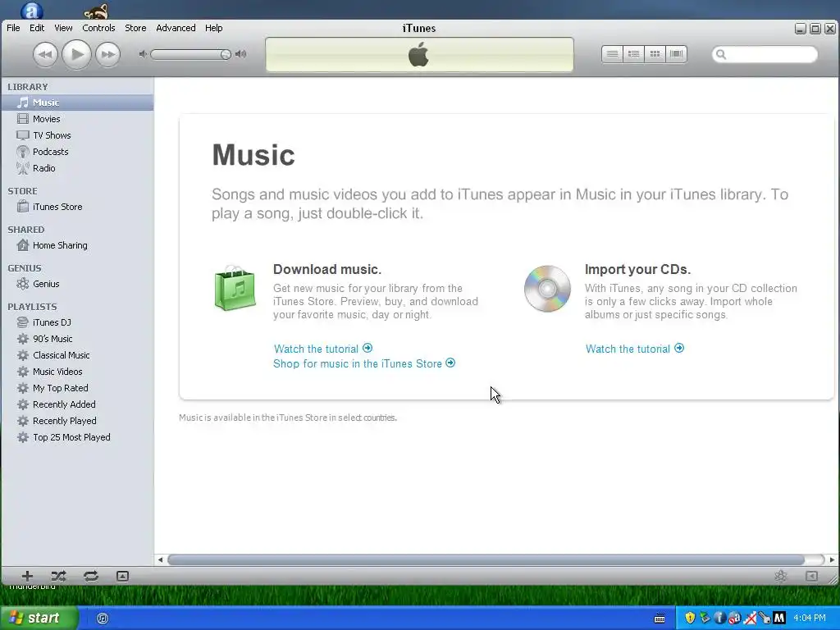
Task: Click the horizontal scrollbar left arrow
Action: [160, 559]
